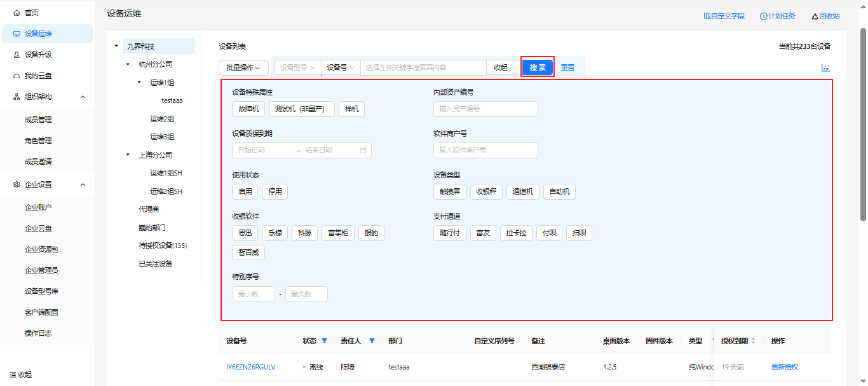The height and width of the screenshot is (386, 868).
Task: Open device link IY6EZNZ6RGULV
Action: (251, 367)
